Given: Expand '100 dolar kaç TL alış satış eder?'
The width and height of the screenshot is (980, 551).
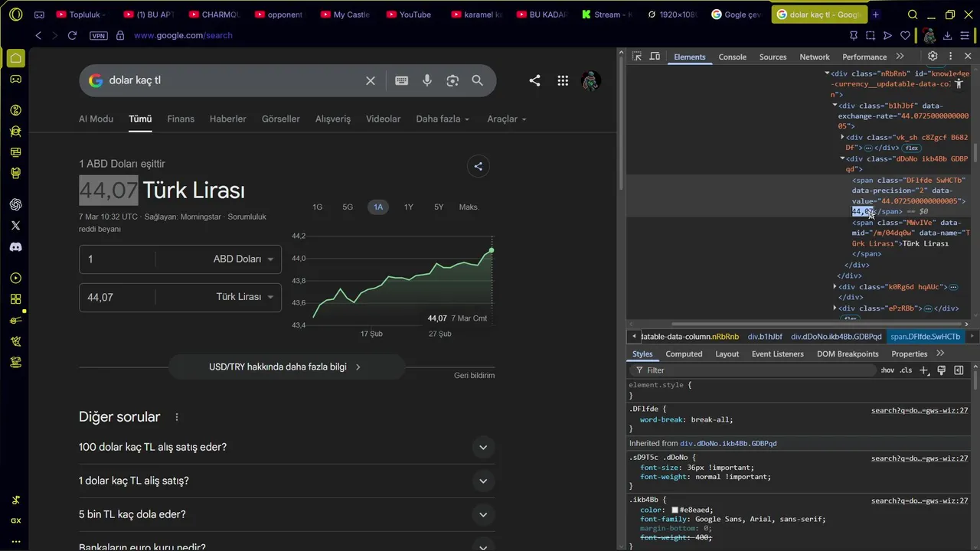Looking at the screenshot, I should [286, 447].
